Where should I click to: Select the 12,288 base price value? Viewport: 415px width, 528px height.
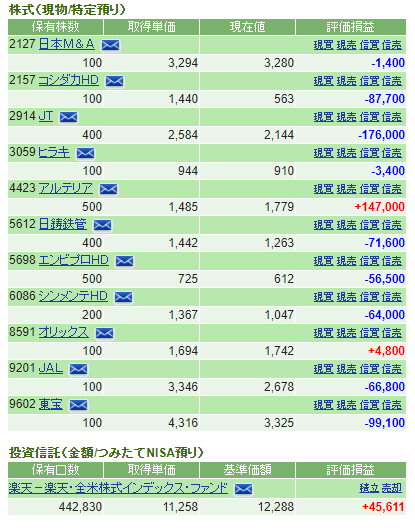pyautogui.click(x=276, y=507)
